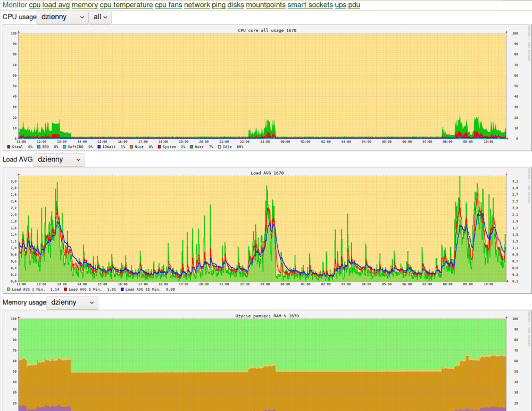The height and width of the screenshot is (411, 532).
Task: Expand Load AVG period dropdown
Action: point(59,160)
